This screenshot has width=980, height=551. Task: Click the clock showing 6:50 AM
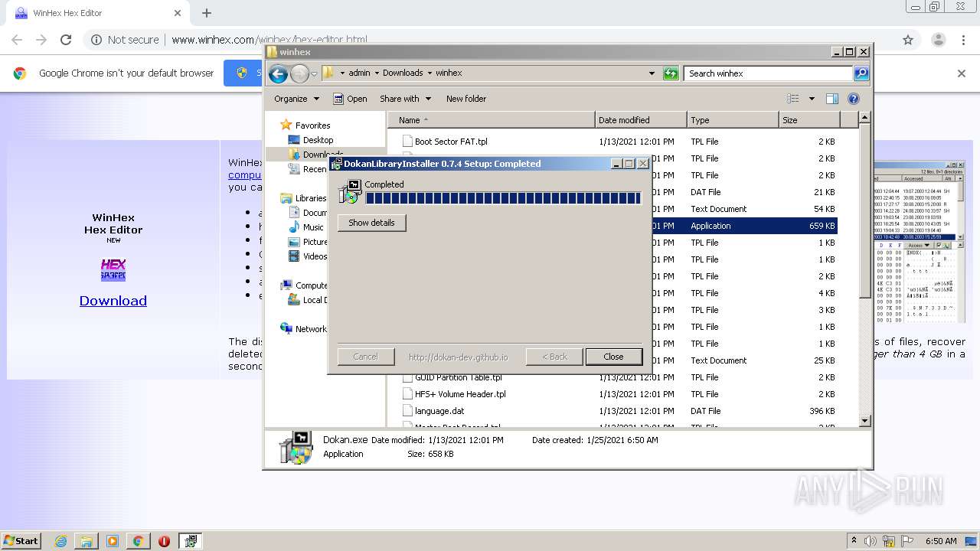tap(941, 541)
